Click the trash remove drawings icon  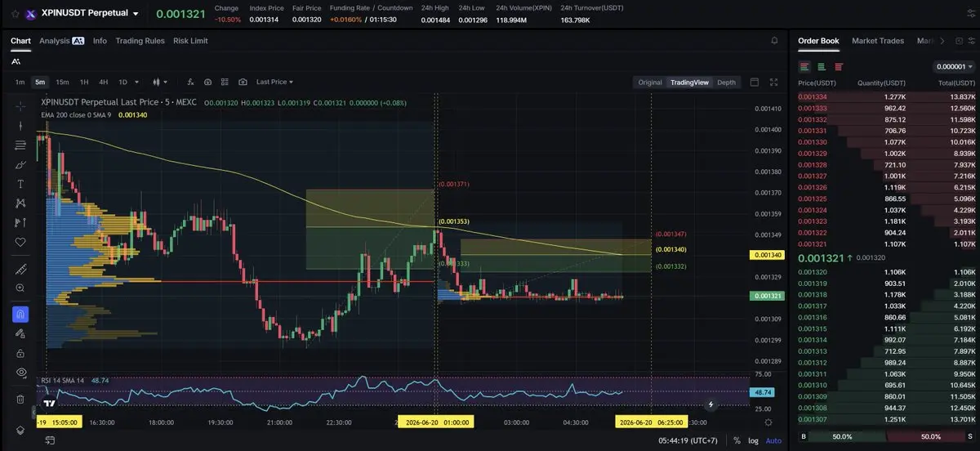(20, 400)
